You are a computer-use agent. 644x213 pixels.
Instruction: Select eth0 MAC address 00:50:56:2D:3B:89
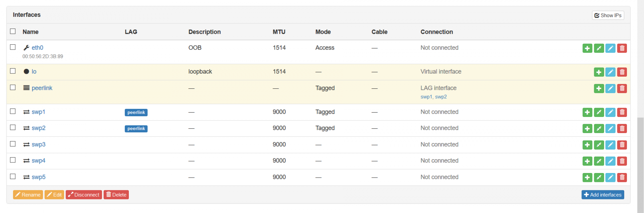pos(43,56)
